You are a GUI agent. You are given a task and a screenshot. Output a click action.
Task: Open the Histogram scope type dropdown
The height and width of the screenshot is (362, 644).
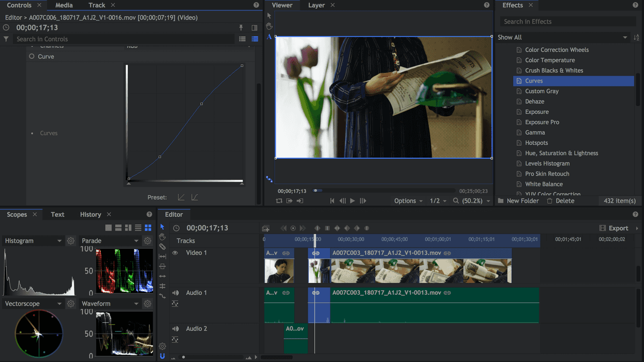33,241
